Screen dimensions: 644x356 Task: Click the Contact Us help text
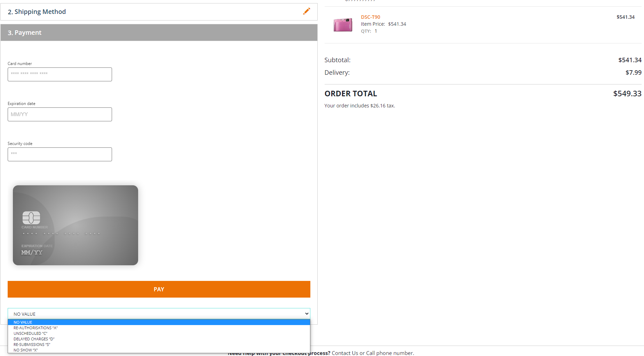[x=344, y=353]
